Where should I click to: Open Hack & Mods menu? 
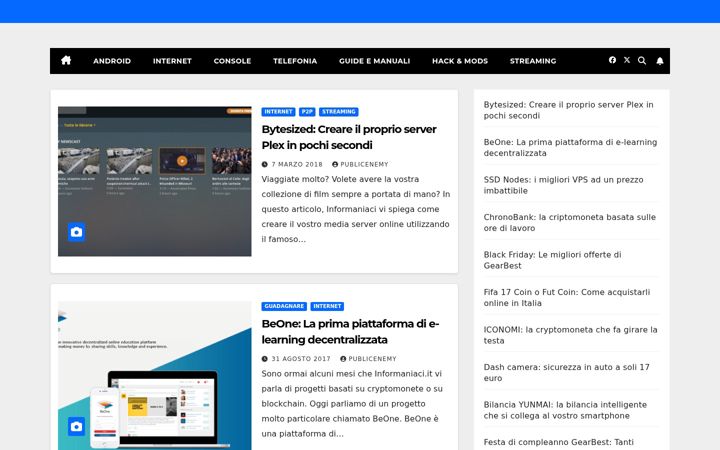pyautogui.click(x=460, y=61)
